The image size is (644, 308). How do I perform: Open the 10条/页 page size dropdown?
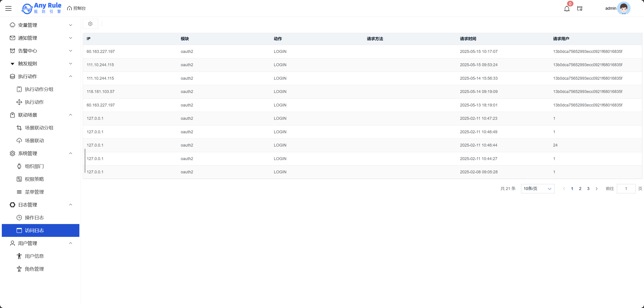pyautogui.click(x=537, y=188)
